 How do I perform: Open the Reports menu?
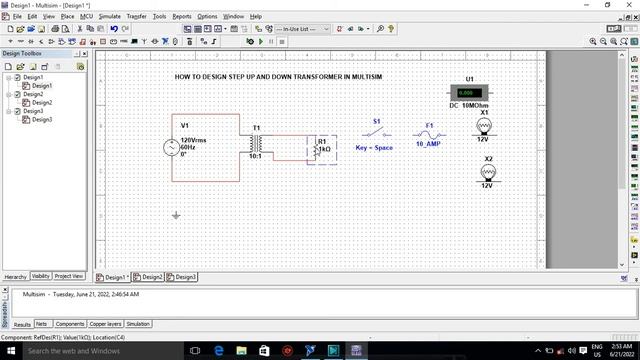pos(182,16)
